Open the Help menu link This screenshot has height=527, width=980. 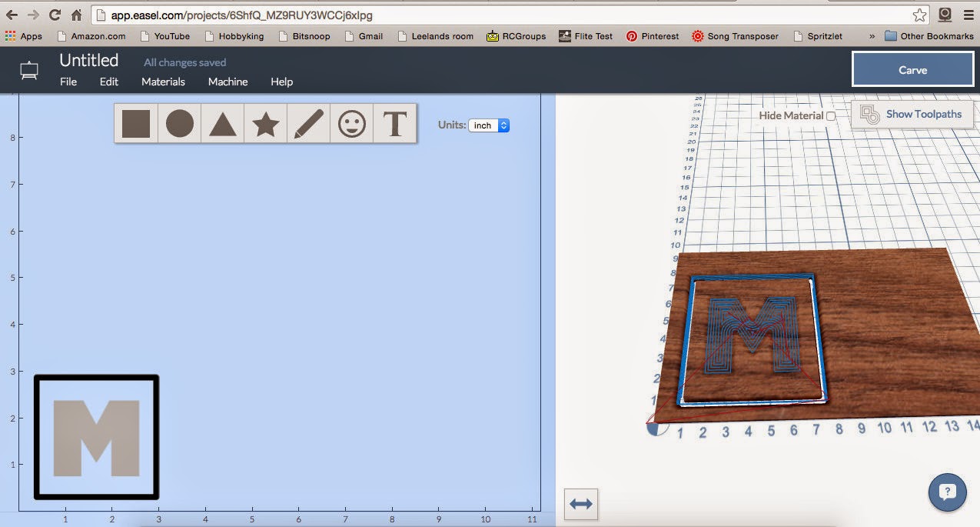click(x=281, y=81)
